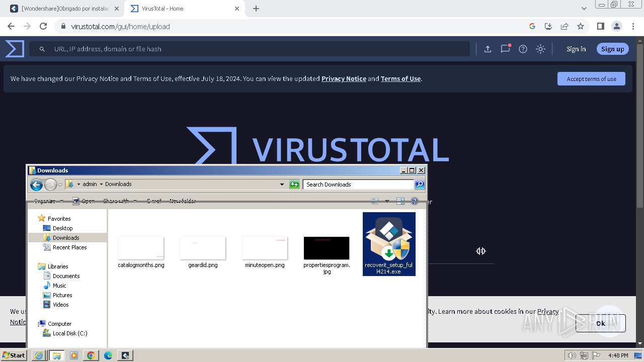The height and width of the screenshot is (362, 644).
Task: Open a new Chrome tab with plus button
Action: [x=256, y=9]
